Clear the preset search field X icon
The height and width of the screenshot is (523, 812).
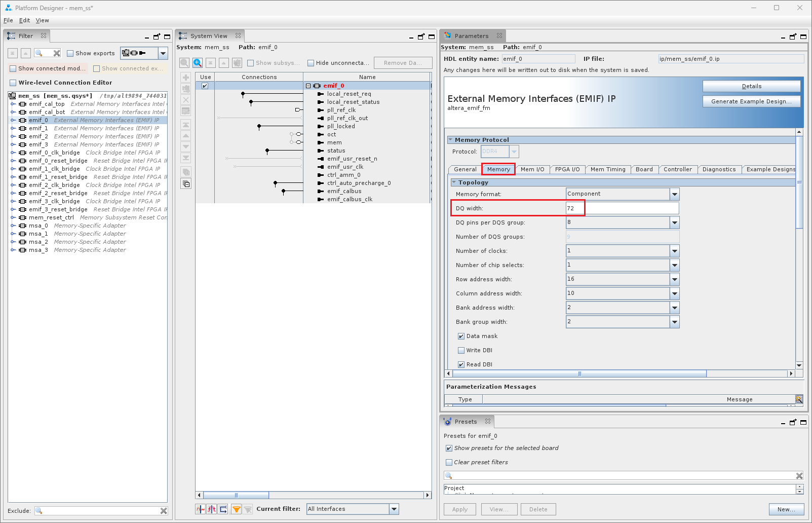[x=799, y=476]
